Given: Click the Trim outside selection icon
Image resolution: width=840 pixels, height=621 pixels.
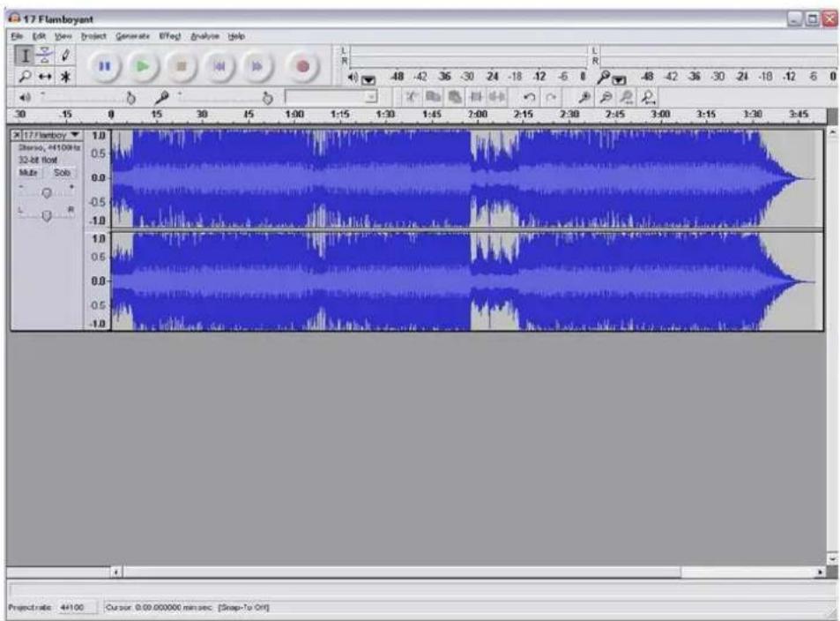Looking at the screenshot, I should (x=475, y=97).
